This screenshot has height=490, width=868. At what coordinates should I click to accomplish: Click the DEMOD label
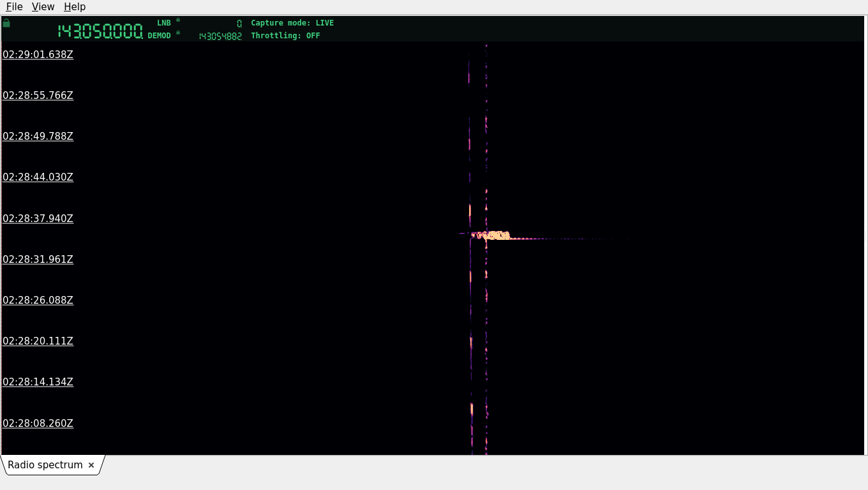(x=160, y=36)
